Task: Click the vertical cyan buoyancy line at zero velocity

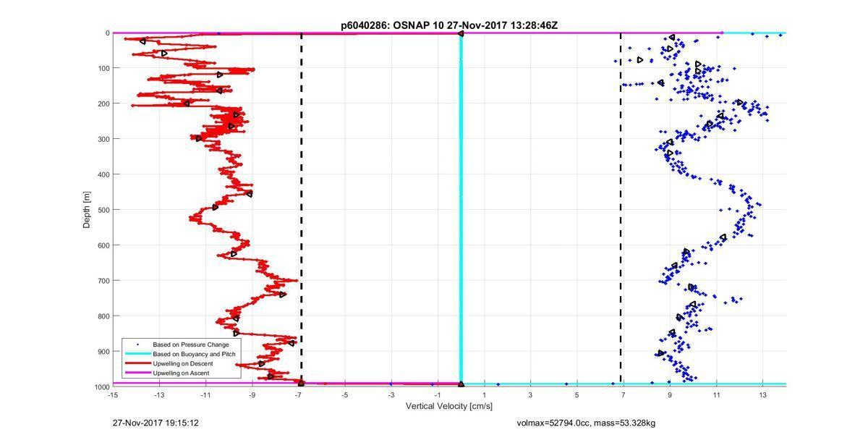Action: pyautogui.click(x=461, y=210)
